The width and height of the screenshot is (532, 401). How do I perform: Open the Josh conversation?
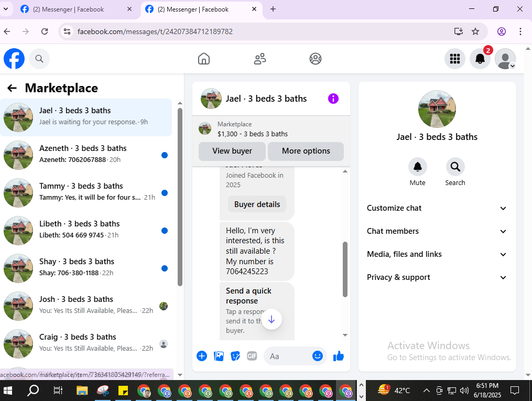(86, 306)
